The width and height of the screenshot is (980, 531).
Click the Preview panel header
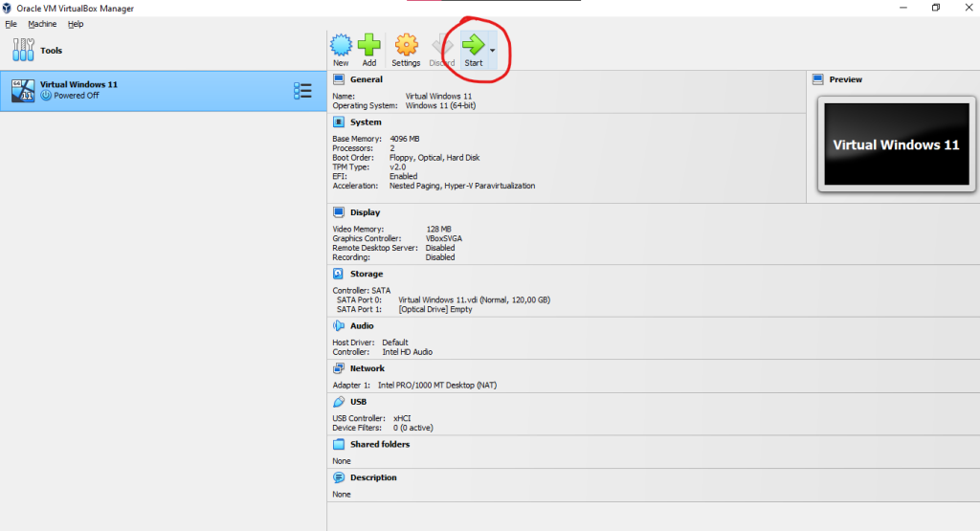pyautogui.click(x=846, y=79)
